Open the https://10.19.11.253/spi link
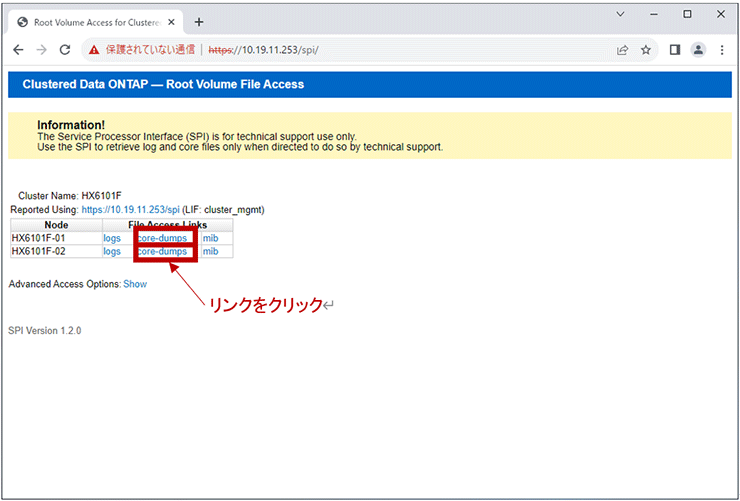This screenshot has width=740, height=501. tap(131, 210)
